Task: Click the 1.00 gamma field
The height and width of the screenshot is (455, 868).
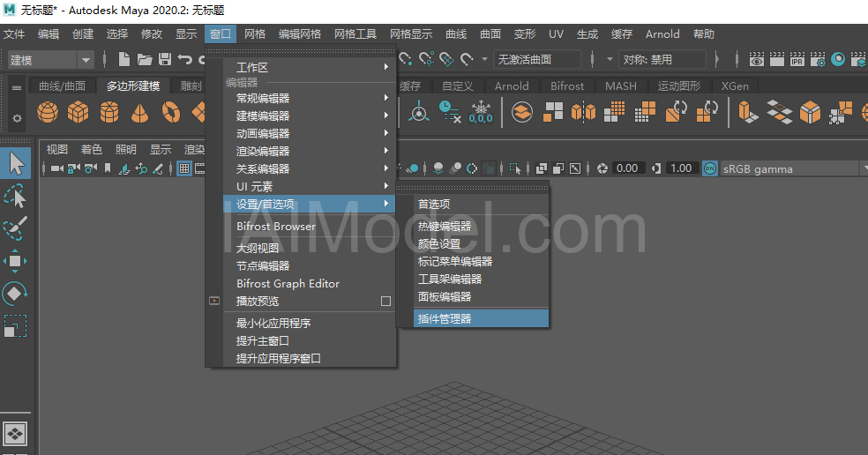Action: click(681, 168)
